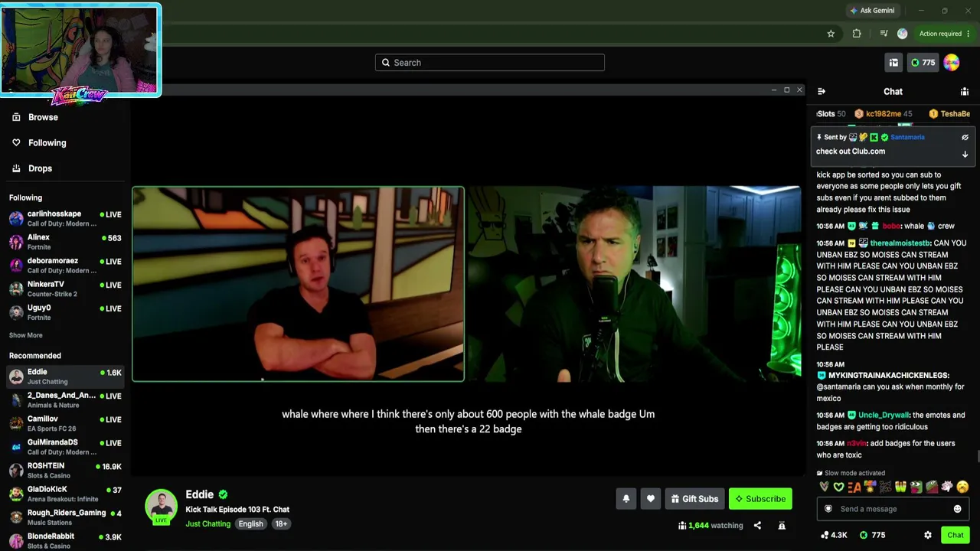The height and width of the screenshot is (551, 980).
Task: Open GlaDioKicK recommended channel
Action: pos(65,494)
